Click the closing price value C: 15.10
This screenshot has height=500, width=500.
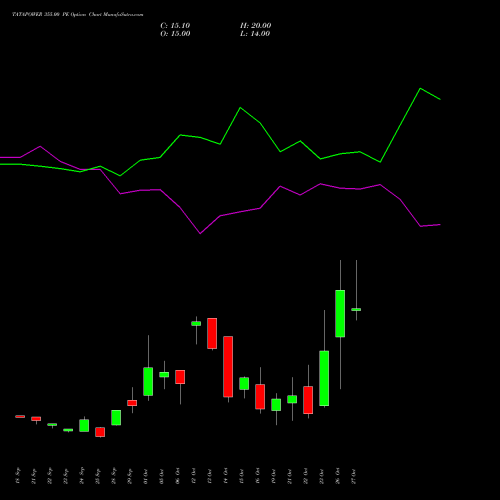(x=175, y=26)
